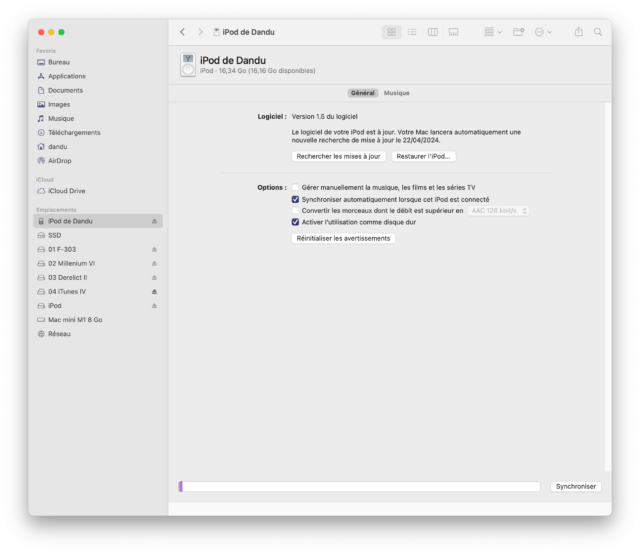Screen dimensions: 640x553
Task: Eject the 02 Millenium VI volume
Action: point(154,264)
